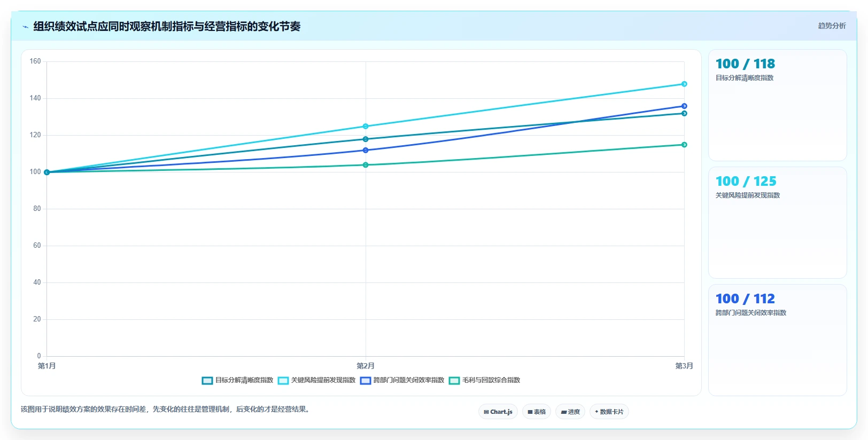868x440 pixels.
Task: Click the 第2月 point at 104 on green line
Action: 366,165
